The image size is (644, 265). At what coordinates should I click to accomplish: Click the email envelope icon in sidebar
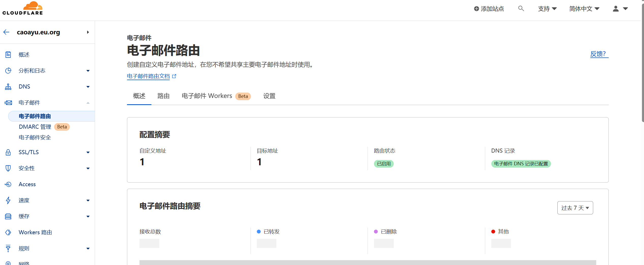point(8,103)
